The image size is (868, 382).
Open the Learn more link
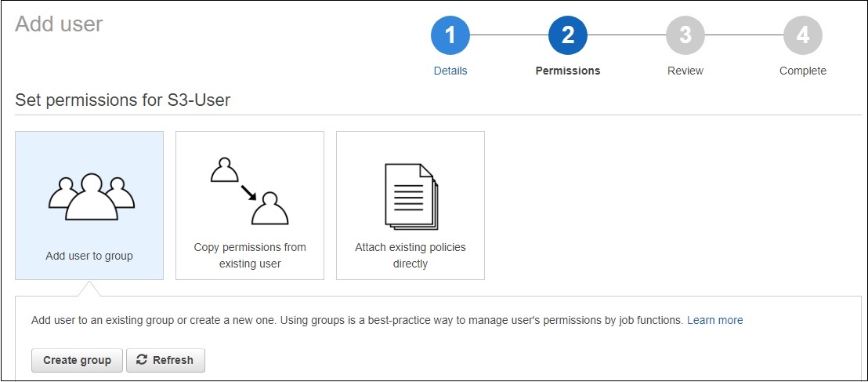714,320
